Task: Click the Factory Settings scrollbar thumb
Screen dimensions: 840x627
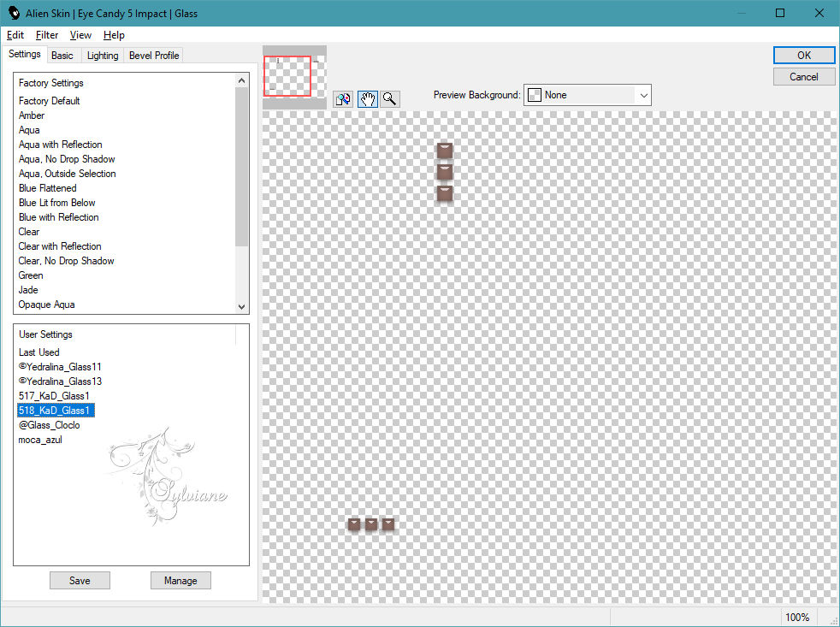Action: click(x=241, y=166)
